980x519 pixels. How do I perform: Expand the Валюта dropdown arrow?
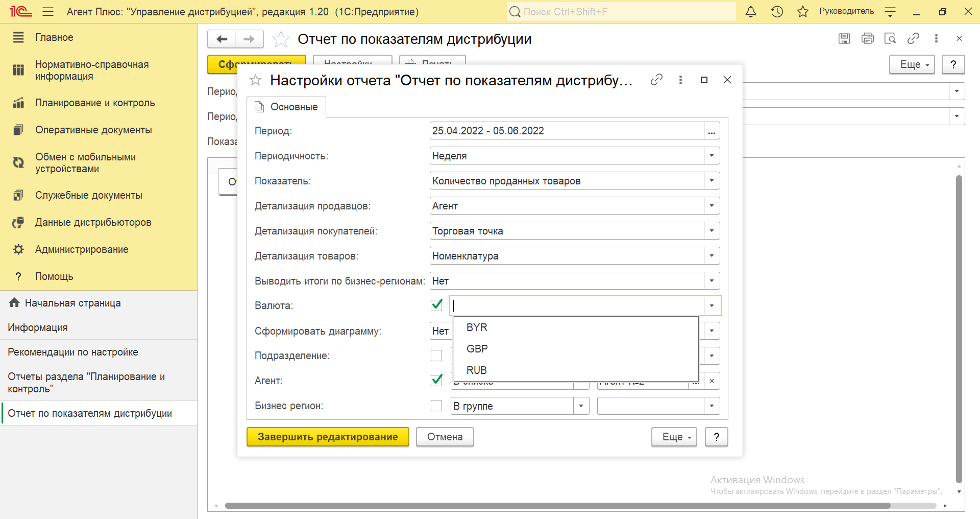point(712,306)
